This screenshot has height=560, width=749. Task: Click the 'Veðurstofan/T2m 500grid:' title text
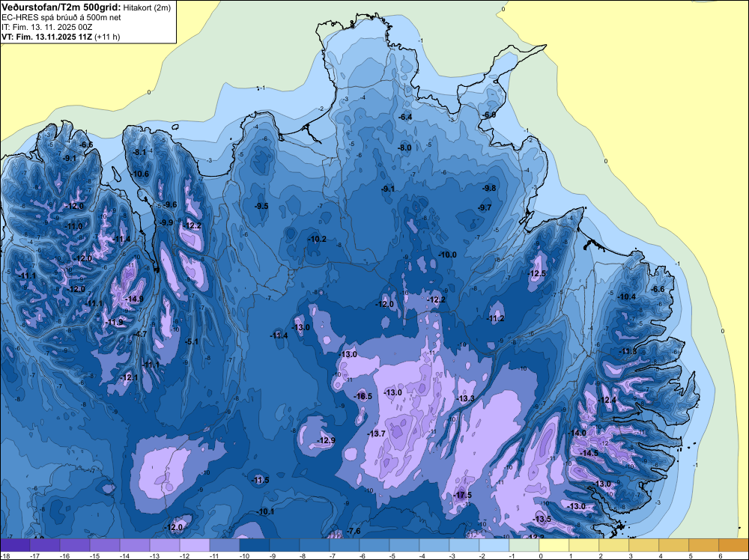point(61,7)
